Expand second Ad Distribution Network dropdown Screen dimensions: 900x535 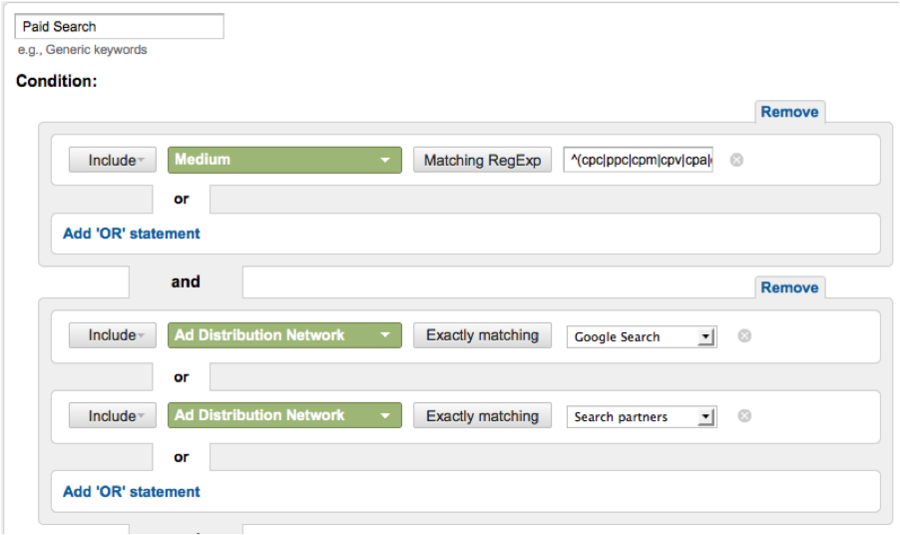[284, 416]
